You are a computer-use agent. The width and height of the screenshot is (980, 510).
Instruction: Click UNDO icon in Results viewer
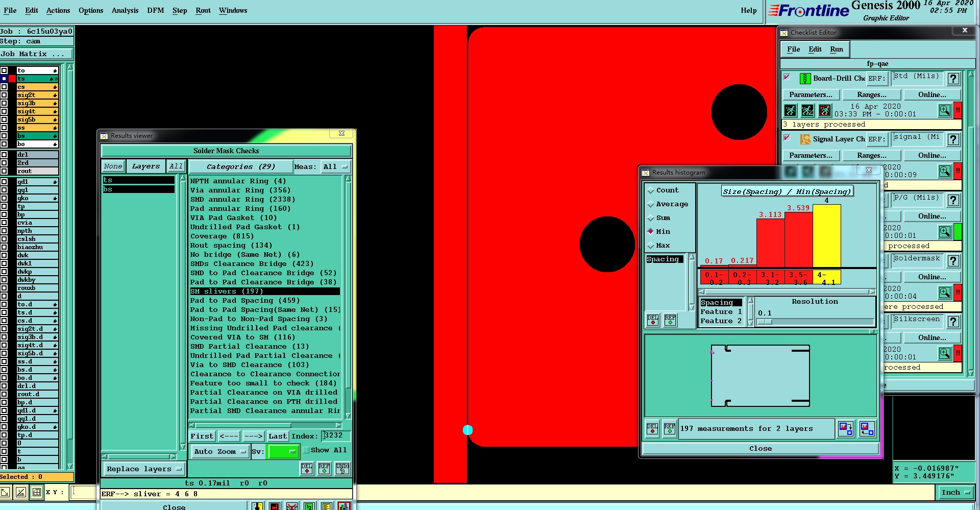click(342, 469)
